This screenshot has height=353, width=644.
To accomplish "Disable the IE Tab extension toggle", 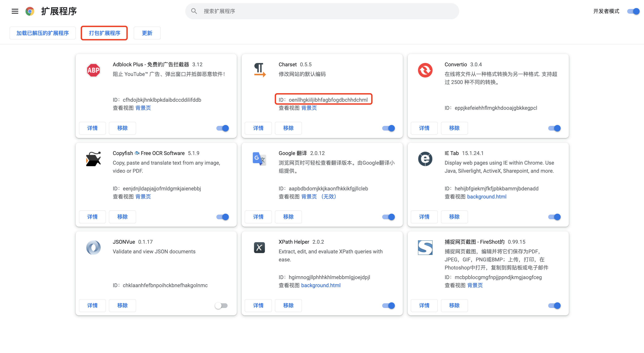I will 554,217.
